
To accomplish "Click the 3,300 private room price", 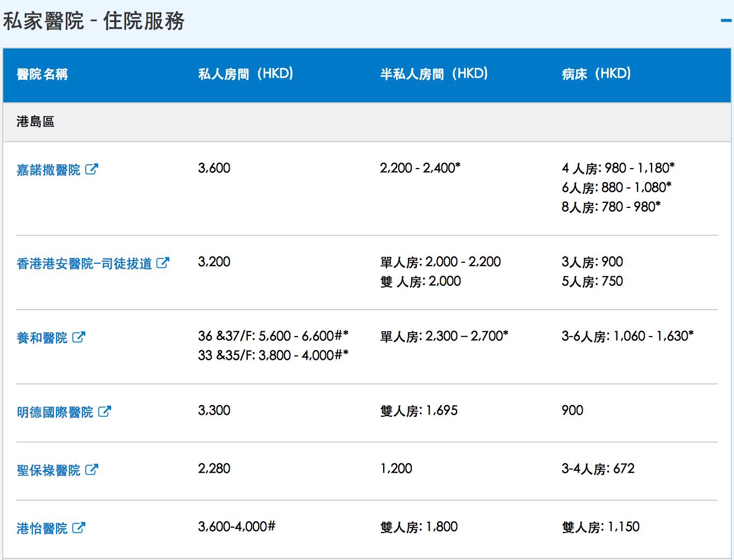I will pos(214,410).
